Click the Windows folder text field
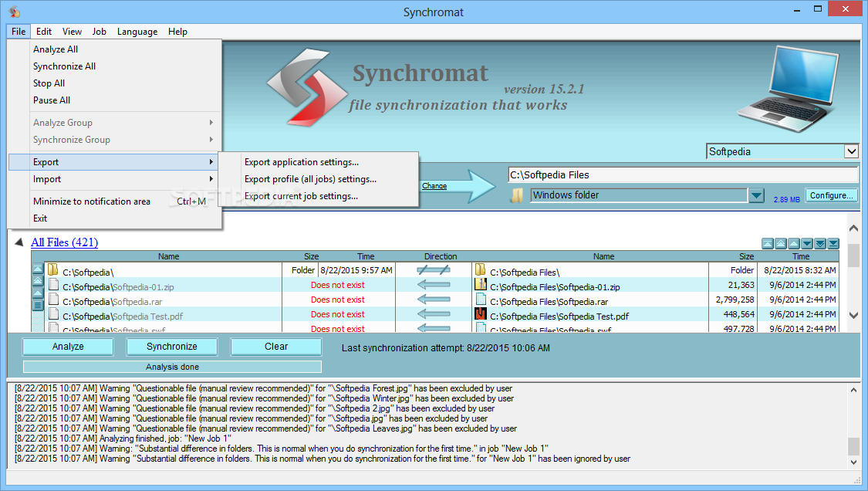This screenshot has width=868, height=491. [638, 195]
